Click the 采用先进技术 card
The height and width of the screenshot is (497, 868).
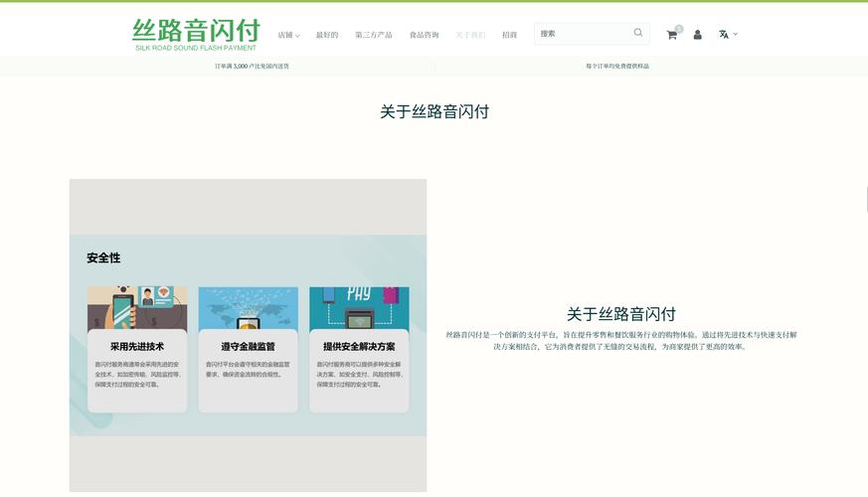tap(137, 349)
